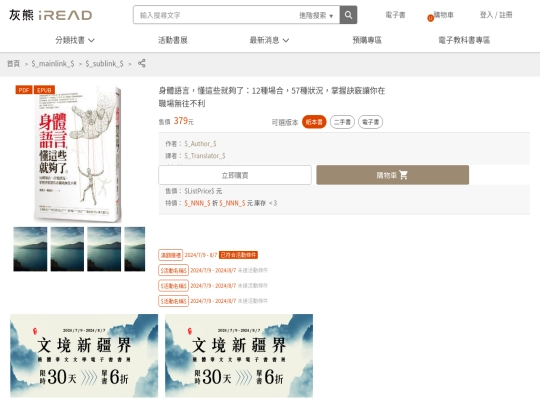Select the 二手書 version option
The height and width of the screenshot is (405, 540).
342,122
